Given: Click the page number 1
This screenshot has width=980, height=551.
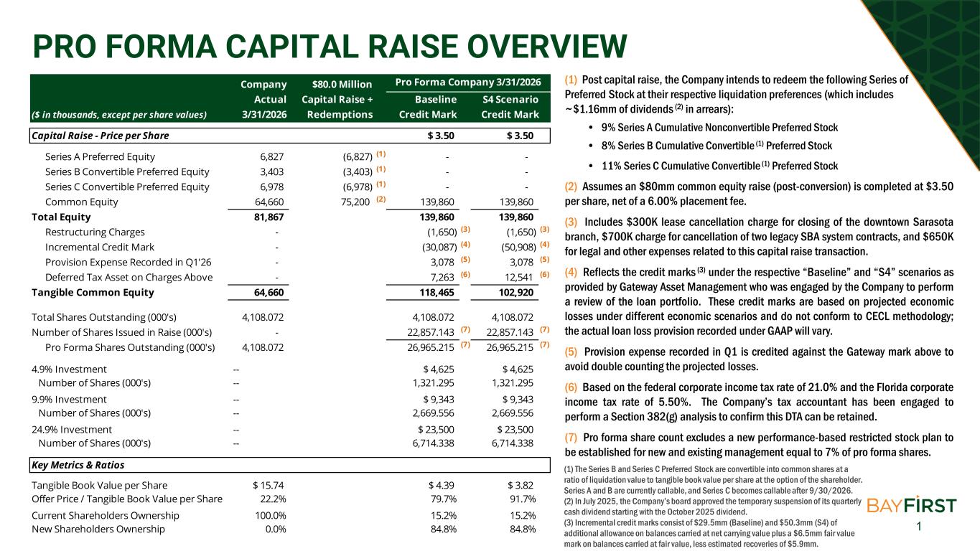Looking at the screenshot, I should point(918,527).
